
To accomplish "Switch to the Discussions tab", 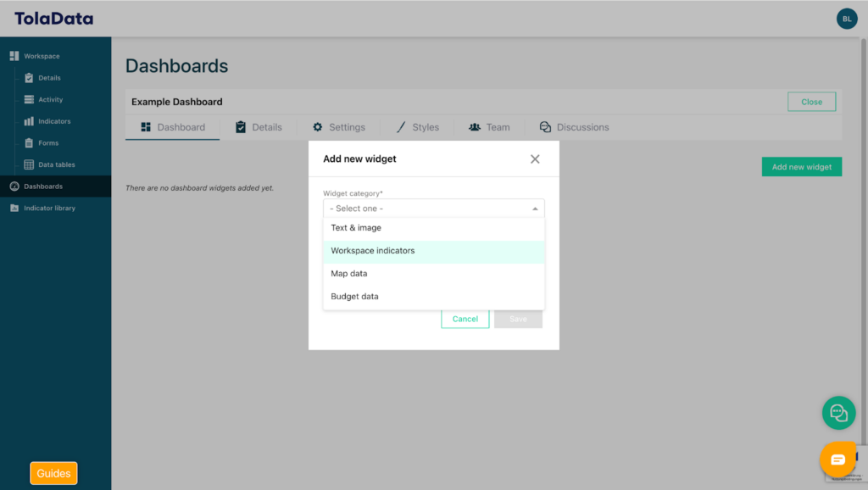I will (x=575, y=126).
